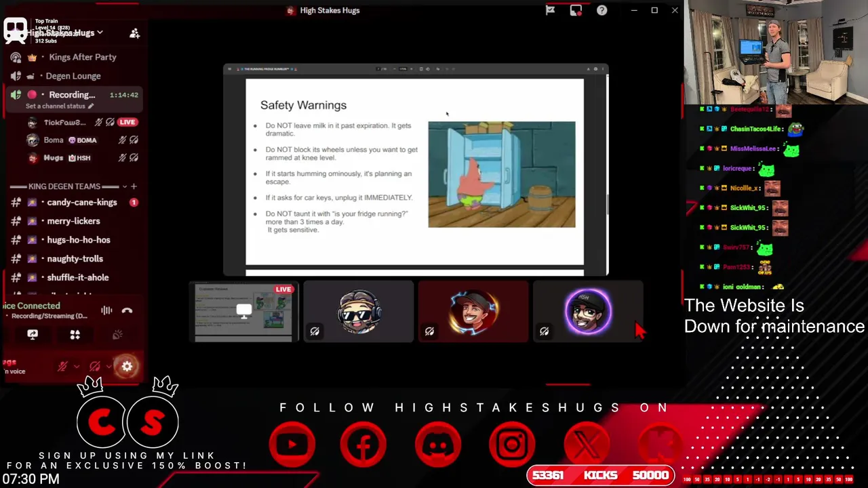Click Voice Connected status text
The width and height of the screenshot is (868, 488).
pos(31,306)
